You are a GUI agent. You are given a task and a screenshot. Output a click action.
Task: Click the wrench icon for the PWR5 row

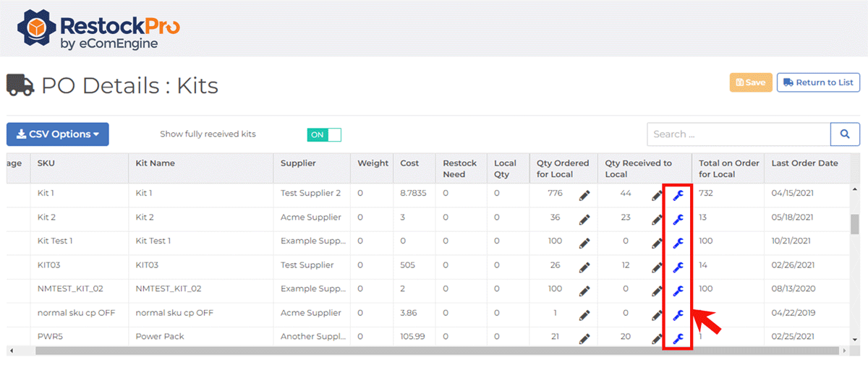pos(678,338)
